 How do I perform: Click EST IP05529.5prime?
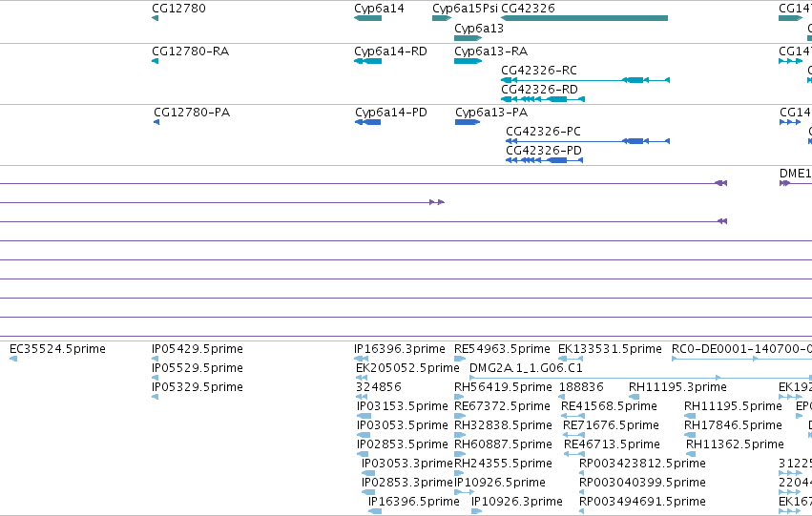tap(198, 368)
